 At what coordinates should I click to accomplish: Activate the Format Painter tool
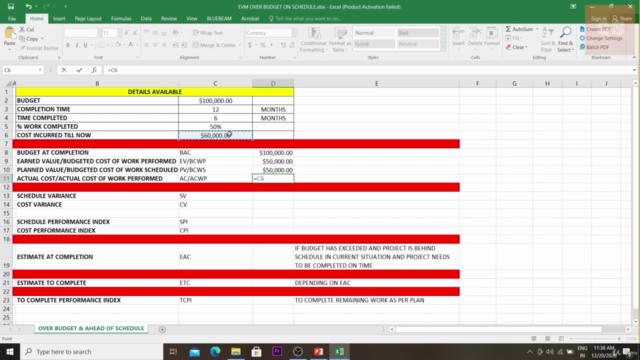39,48
